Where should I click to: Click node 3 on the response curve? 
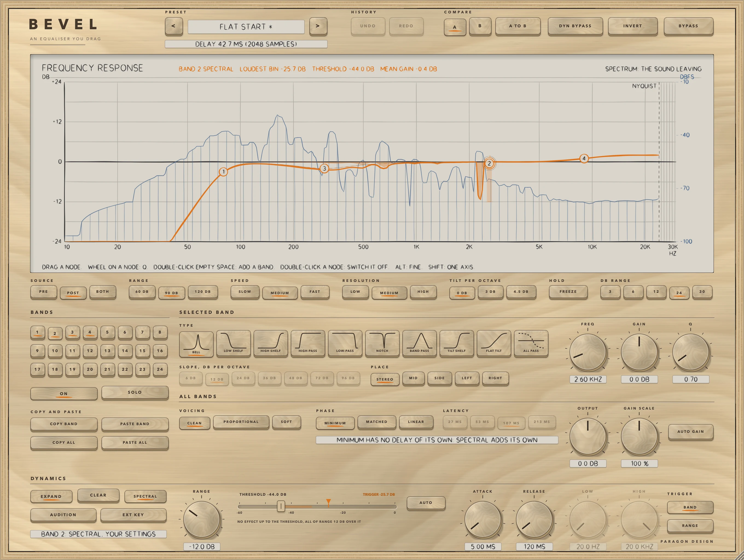[324, 168]
